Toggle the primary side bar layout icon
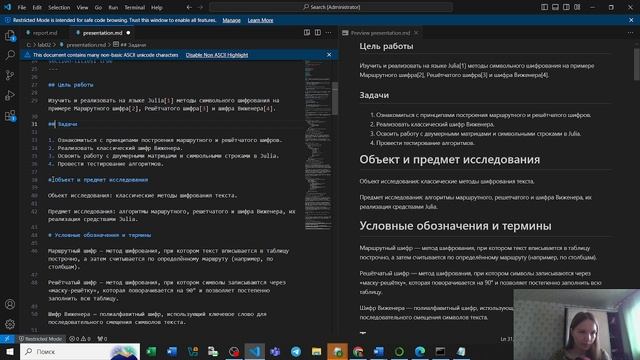 click(x=544, y=7)
